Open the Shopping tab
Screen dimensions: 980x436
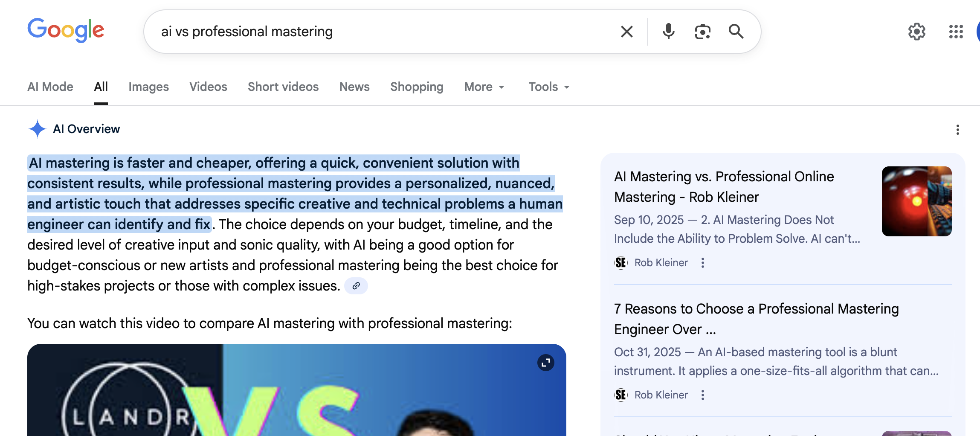pyautogui.click(x=417, y=87)
